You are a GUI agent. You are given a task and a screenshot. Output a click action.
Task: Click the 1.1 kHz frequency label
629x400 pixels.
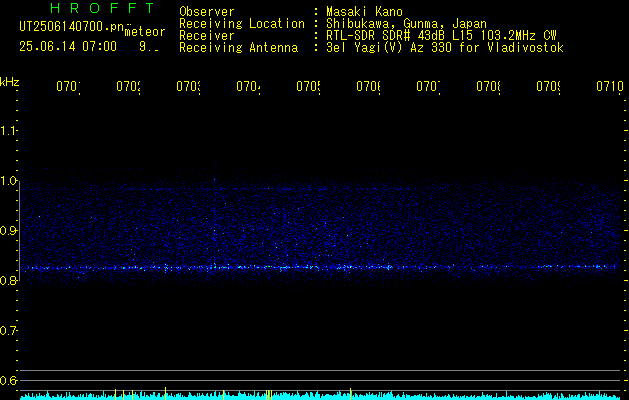pos(8,131)
